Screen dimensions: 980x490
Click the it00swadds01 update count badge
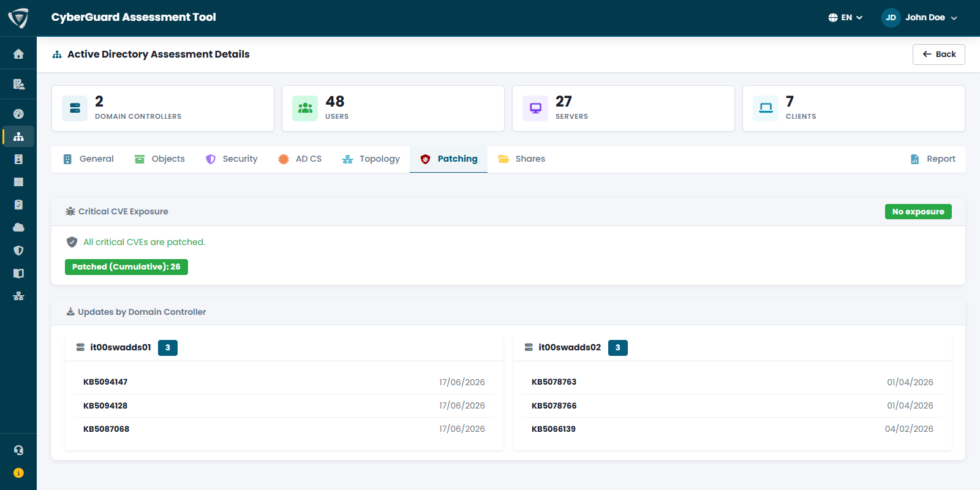tap(168, 348)
